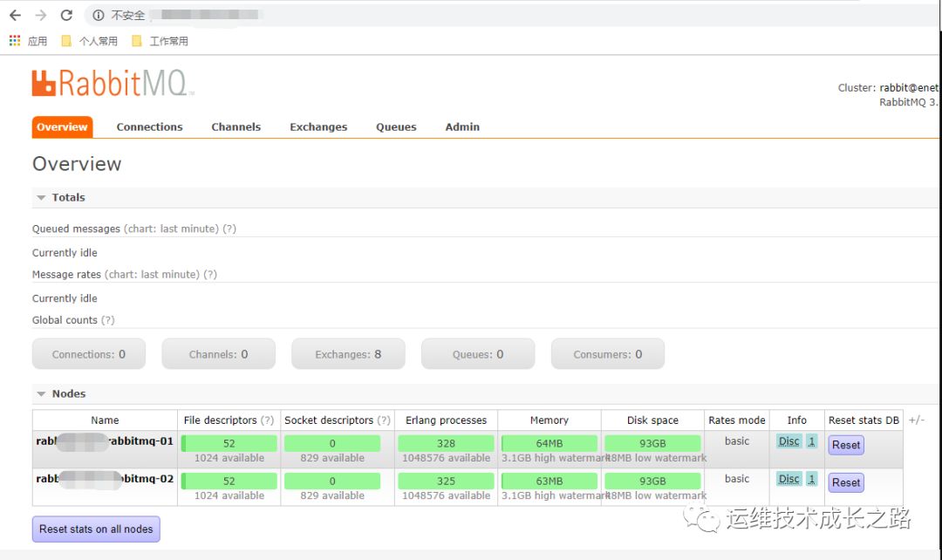Click the RabbitMQ logo
Screen dimensions: 942x560
tap(113, 83)
